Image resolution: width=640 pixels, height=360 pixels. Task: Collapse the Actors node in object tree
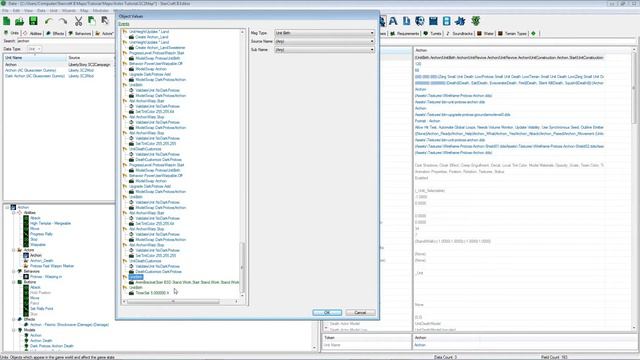click(13, 250)
